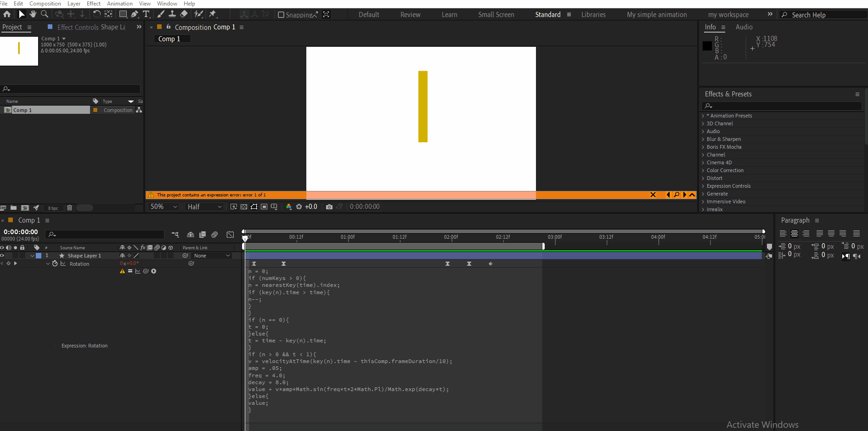
Task: Open the Composition menu
Action: (45, 4)
